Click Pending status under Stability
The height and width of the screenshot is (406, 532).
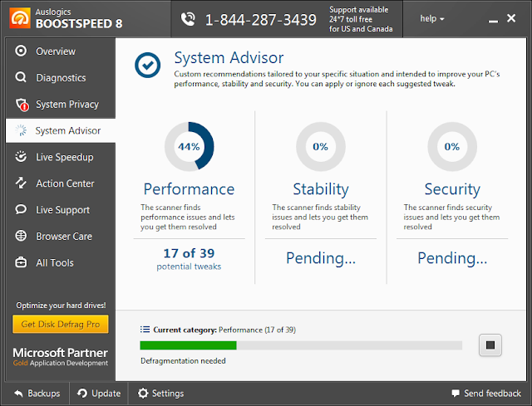pyautogui.click(x=321, y=258)
